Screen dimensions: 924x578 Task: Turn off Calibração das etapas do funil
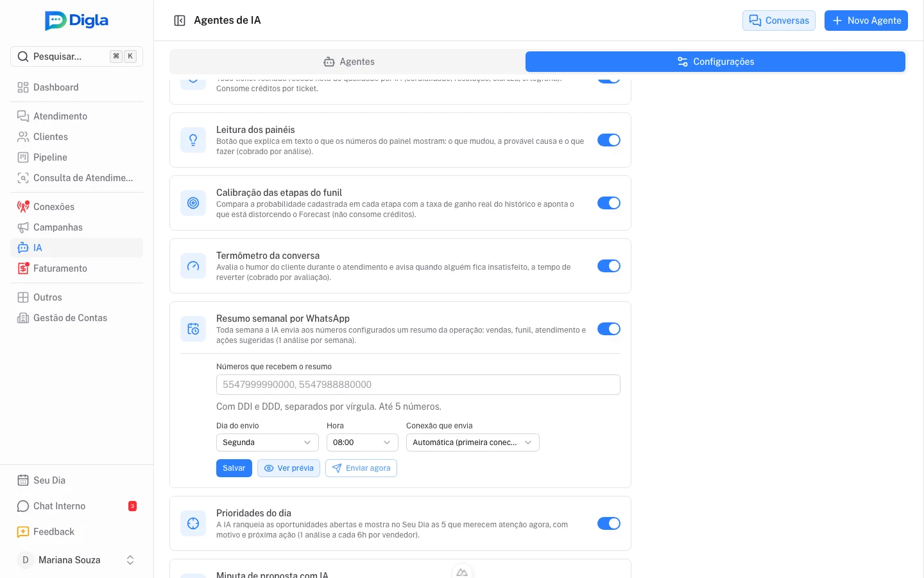click(x=609, y=203)
